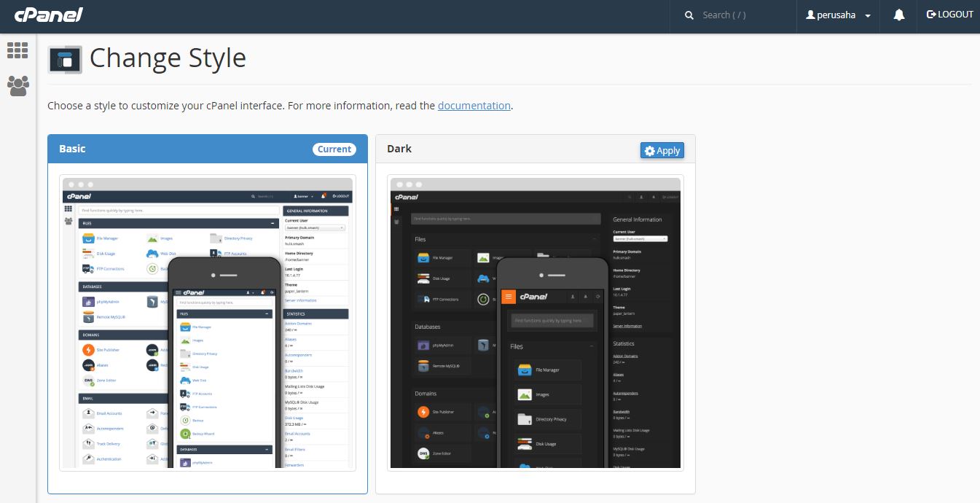Click the cPanel logo
The image size is (980, 503).
[x=48, y=15]
